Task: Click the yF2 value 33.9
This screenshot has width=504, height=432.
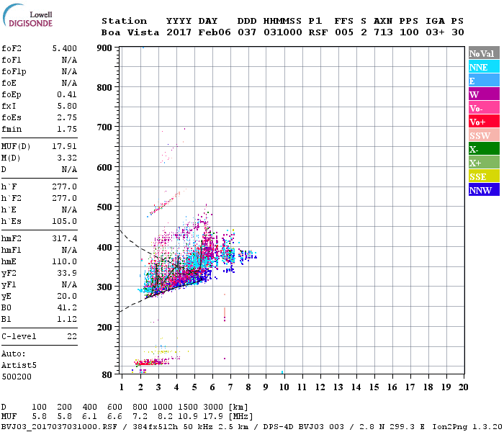Action: [67, 273]
